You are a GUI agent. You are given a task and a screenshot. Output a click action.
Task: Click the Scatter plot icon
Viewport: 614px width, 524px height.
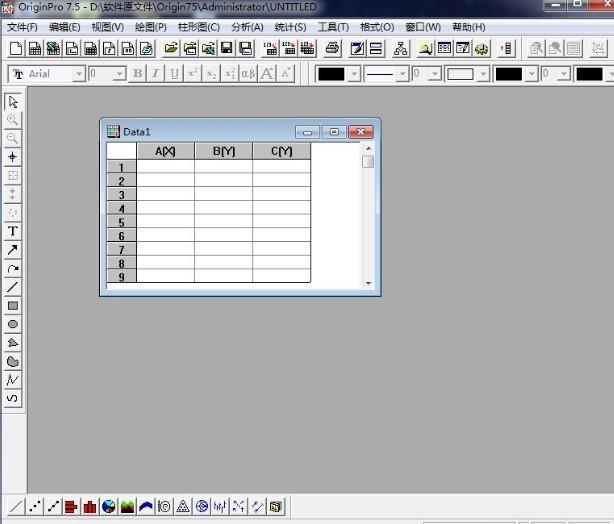coord(34,506)
